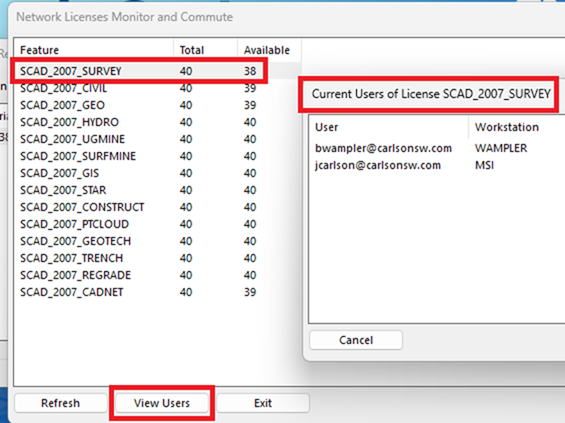Select user jcarlson@carlsonsw.com

click(378, 165)
